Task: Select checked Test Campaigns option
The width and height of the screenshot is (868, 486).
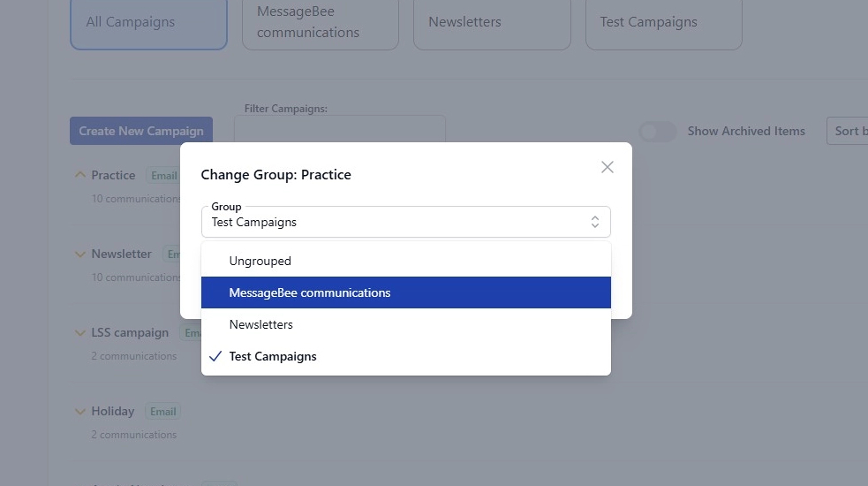Action: coord(272,356)
